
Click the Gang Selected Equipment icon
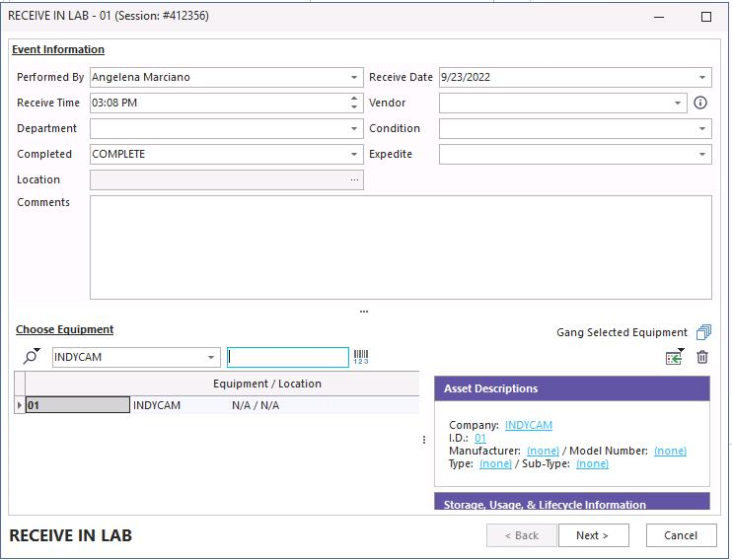click(702, 332)
